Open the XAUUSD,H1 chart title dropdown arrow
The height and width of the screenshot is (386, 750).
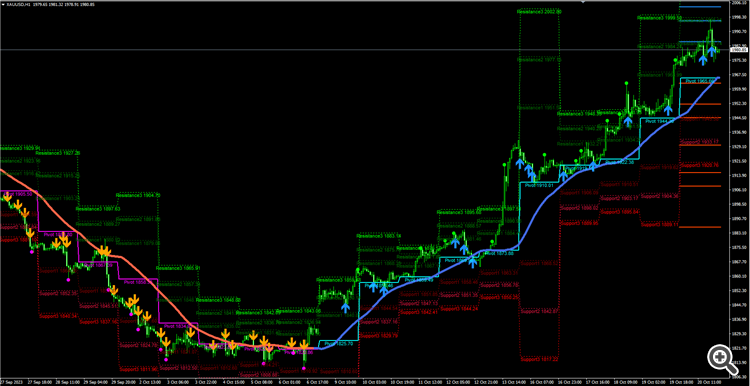point(3,4)
